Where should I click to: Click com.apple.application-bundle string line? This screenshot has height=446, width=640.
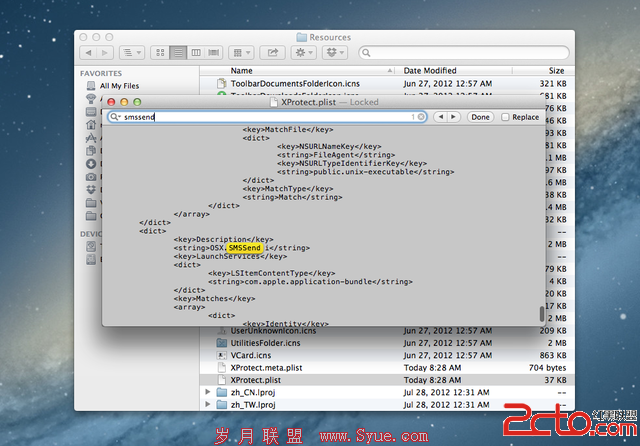(x=311, y=282)
